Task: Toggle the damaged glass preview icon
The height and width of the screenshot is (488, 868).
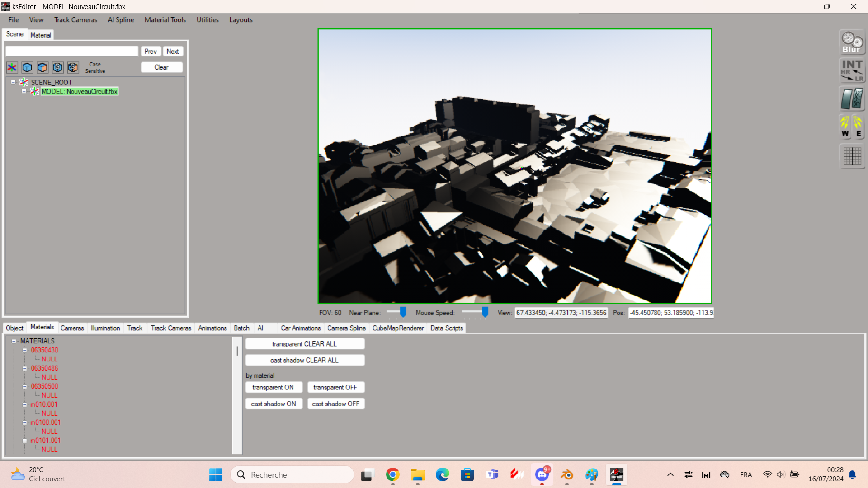Action: (852, 99)
